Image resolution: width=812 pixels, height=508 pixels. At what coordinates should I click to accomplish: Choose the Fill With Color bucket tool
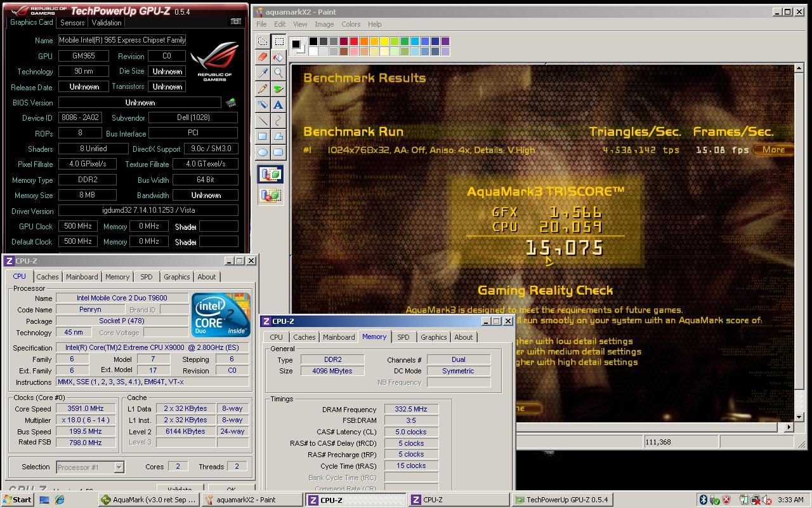278,57
